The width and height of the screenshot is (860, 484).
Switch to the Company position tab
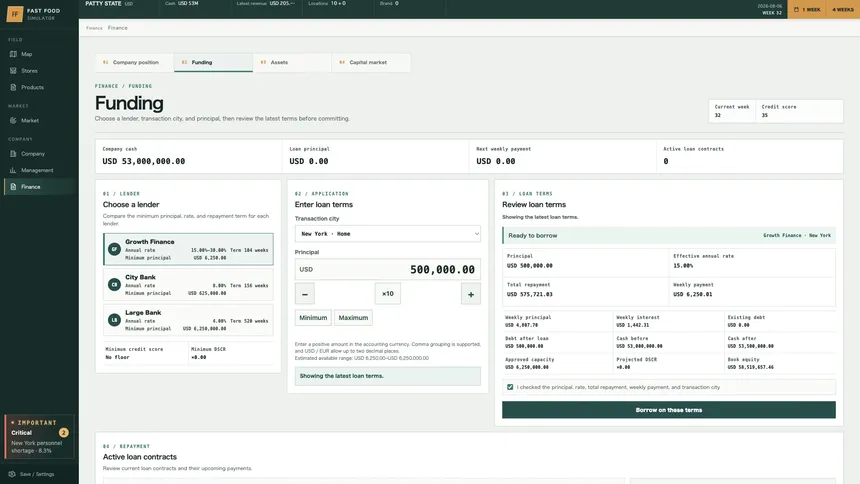tap(134, 62)
